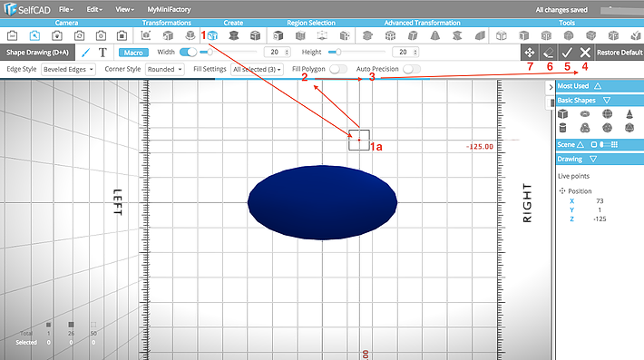The image size is (644, 360).
Task: Select the first outlined cube icon in Tools
Action: coord(501,35)
